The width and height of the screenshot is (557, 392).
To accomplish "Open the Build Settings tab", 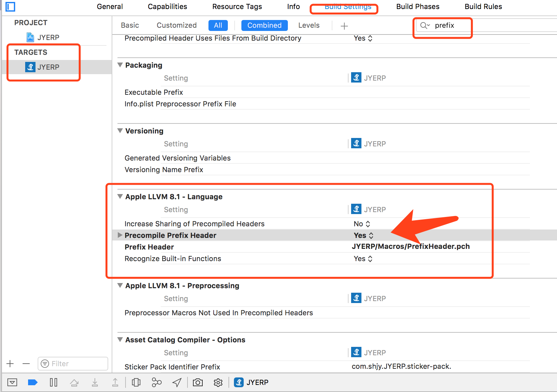I will coord(348,7).
